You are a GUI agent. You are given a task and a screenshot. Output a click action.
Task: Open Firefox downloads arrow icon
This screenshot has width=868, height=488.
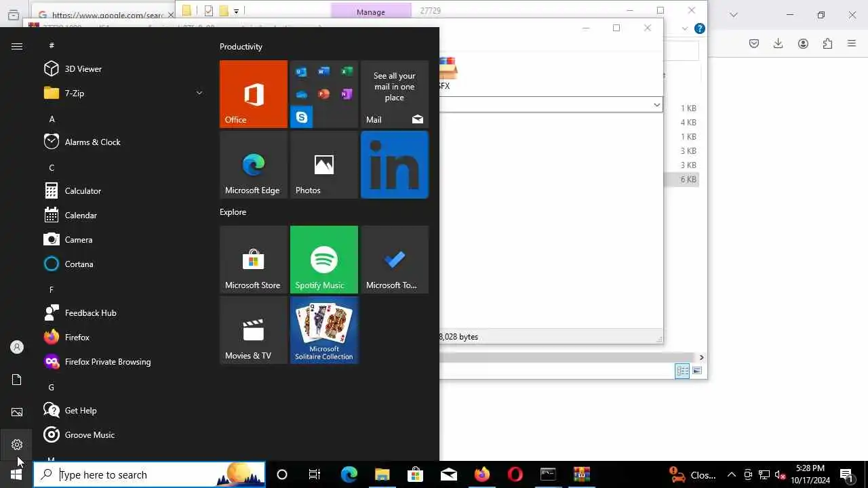coord(778,43)
